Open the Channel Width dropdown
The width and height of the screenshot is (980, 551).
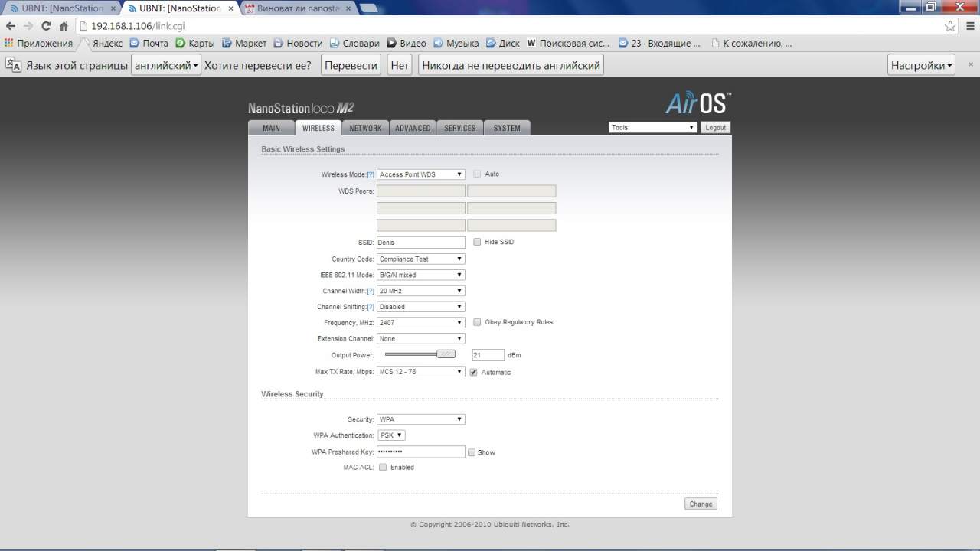click(420, 291)
